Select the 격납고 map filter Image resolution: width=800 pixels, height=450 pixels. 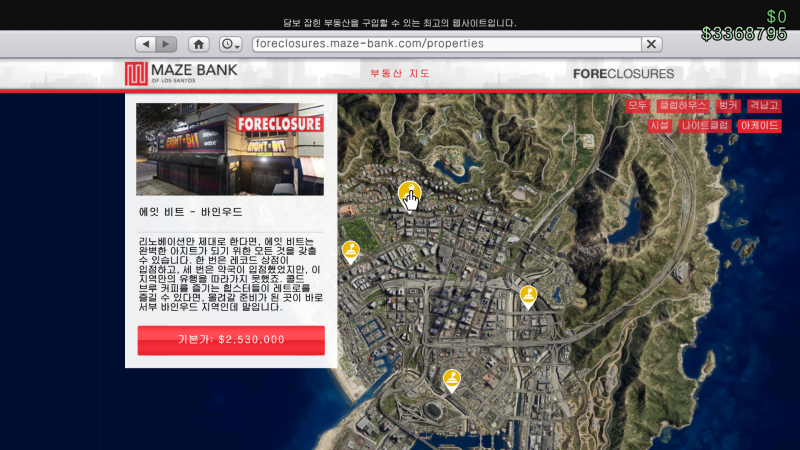[x=764, y=106]
